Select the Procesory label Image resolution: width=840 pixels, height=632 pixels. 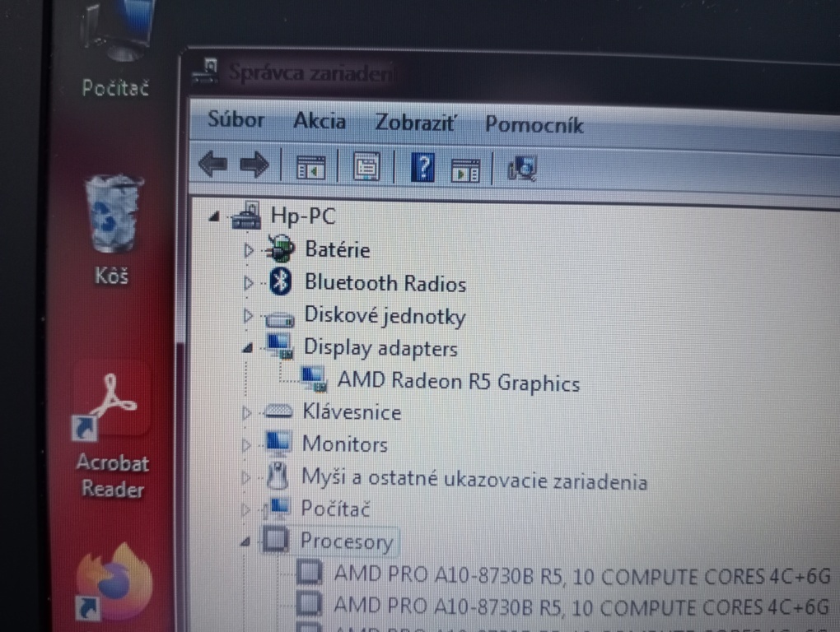pos(347,541)
